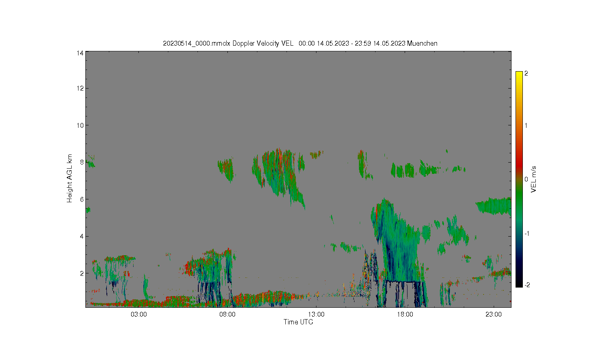Click the yellow top of the velocity colorbar
Viewport: 607px width, 364px height.
(519, 75)
